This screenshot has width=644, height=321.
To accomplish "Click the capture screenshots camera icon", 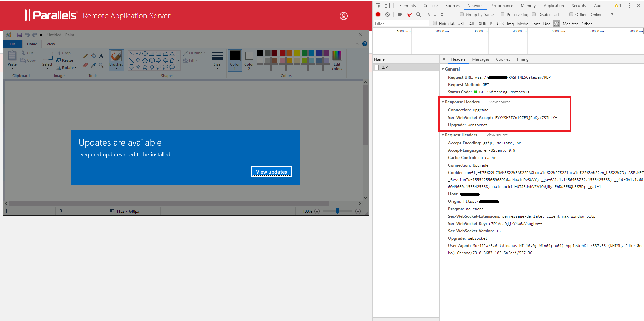I will pyautogui.click(x=400, y=14).
